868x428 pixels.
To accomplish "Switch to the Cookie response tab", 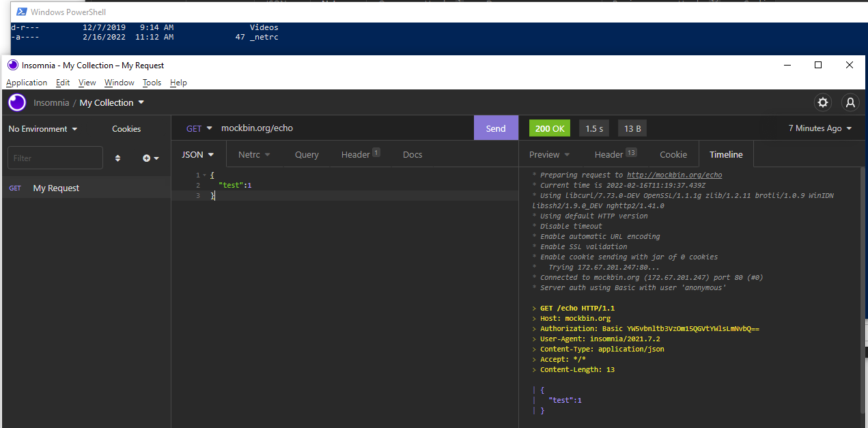I will coord(673,154).
